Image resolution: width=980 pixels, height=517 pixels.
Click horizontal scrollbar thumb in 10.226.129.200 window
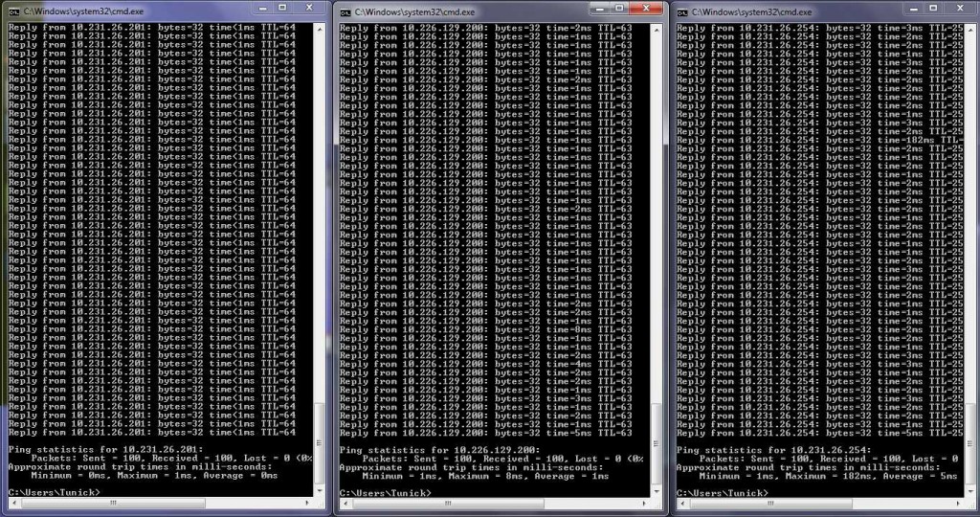pos(448,504)
